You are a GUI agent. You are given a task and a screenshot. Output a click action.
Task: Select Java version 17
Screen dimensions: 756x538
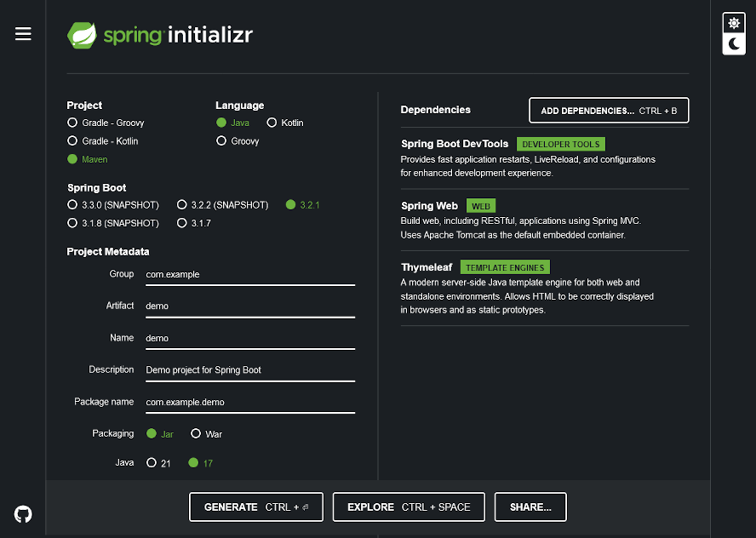pos(200,463)
